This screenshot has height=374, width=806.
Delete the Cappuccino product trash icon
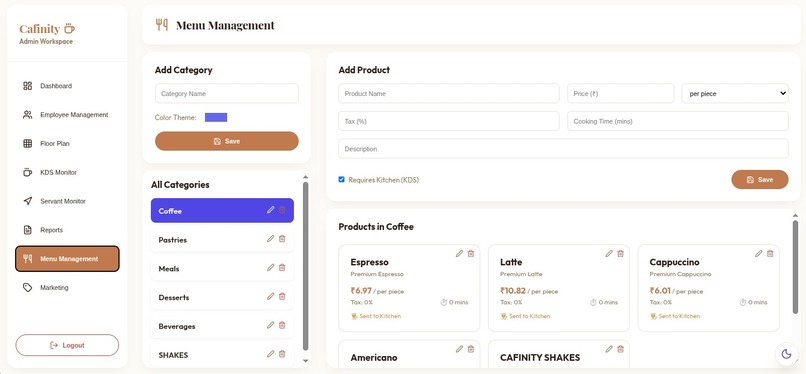coord(770,254)
